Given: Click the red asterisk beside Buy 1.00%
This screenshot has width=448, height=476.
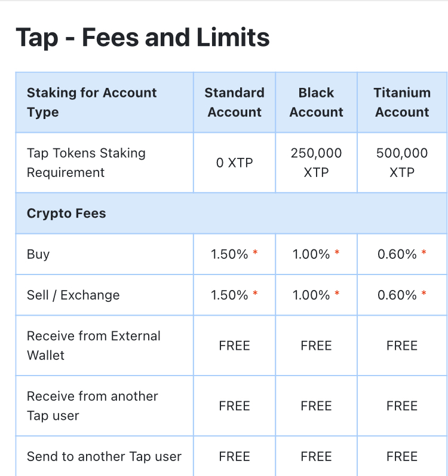Looking at the screenshot, I should [337, 252].
